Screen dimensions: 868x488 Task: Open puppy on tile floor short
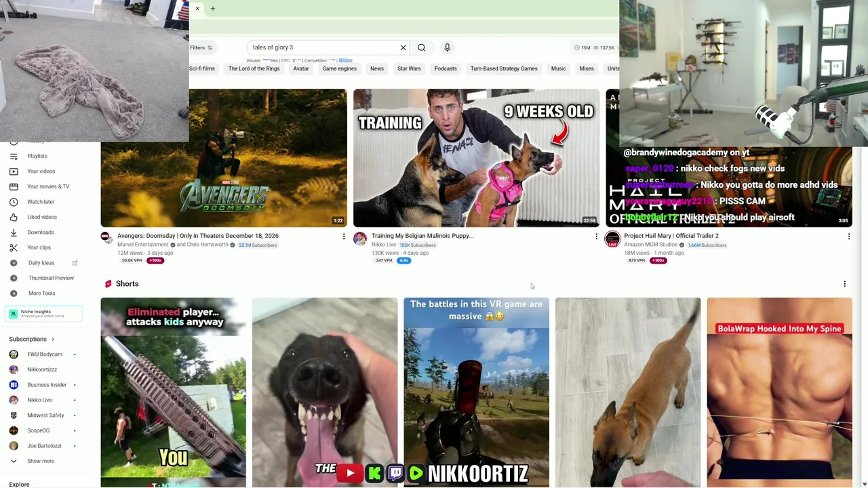[628, 392]
